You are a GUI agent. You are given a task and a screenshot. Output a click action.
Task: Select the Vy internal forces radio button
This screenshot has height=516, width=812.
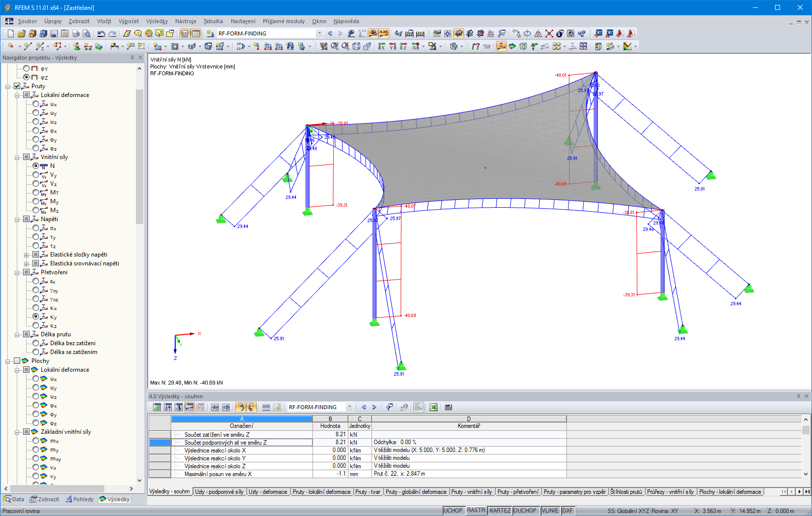pyautogui.click(x=35, y=175)
